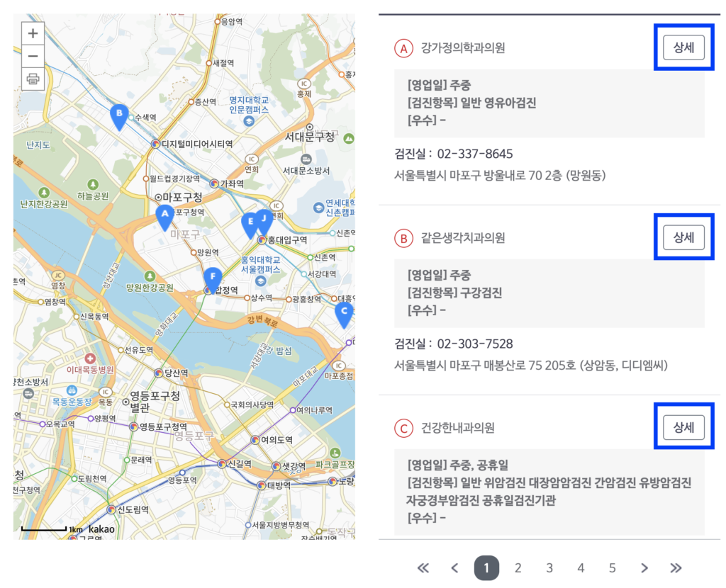726x588 pixels.
Task: Go to results page 3
Action: click(549, 567)
